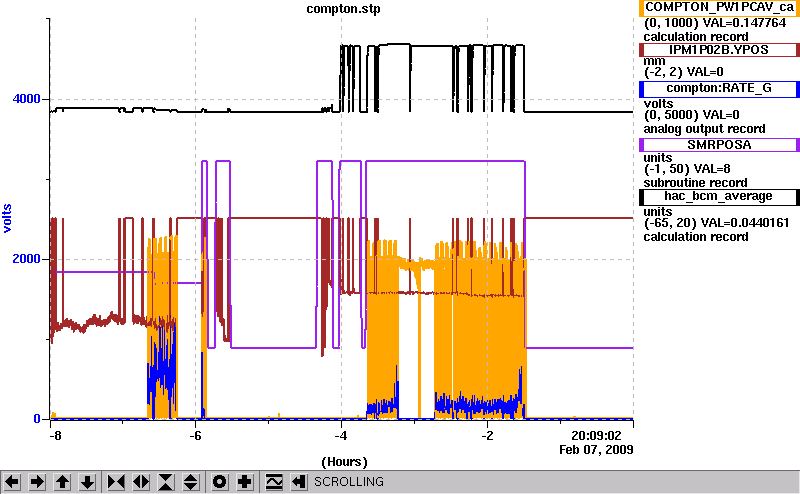Click the 'analog output record' legend text
Screen dimensions: 800x494
pos(704,129)
